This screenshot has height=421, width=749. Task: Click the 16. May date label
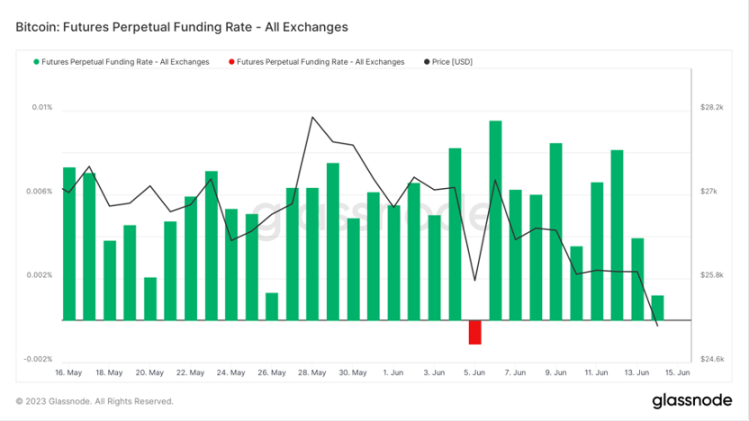tap(68, 372)
